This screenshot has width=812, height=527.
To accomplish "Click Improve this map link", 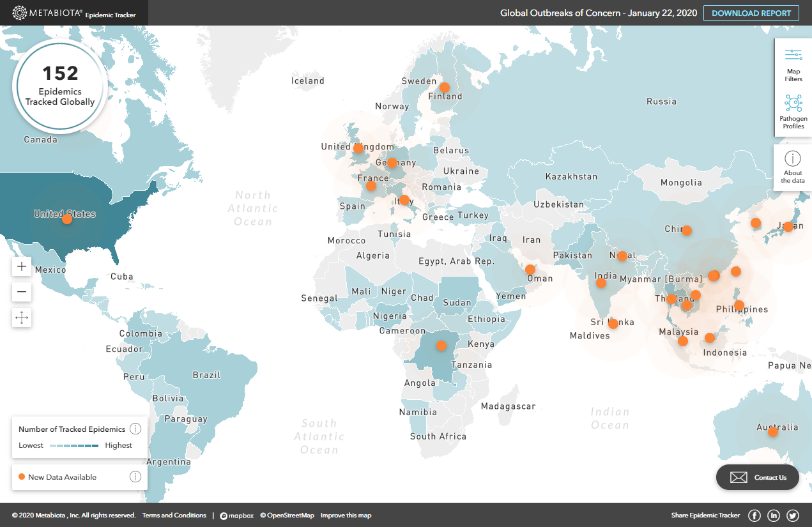I will tap(346, 516).
